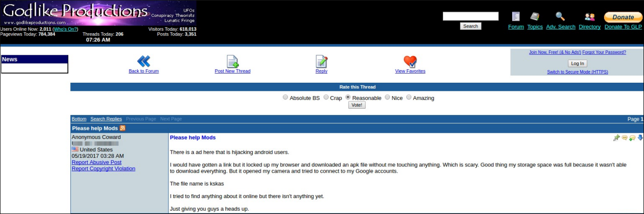Select the Absolute BS rating
This screenshot has height=214, width=644.
point(285,97)
